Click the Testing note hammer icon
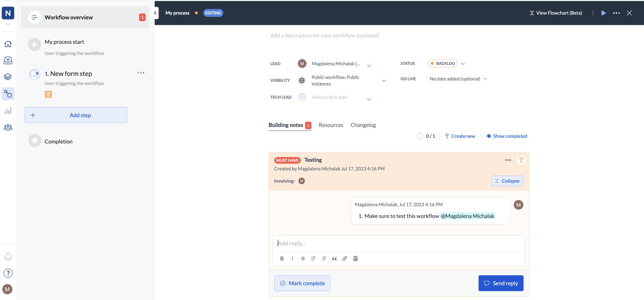644x300 pixels. (521, 160)
